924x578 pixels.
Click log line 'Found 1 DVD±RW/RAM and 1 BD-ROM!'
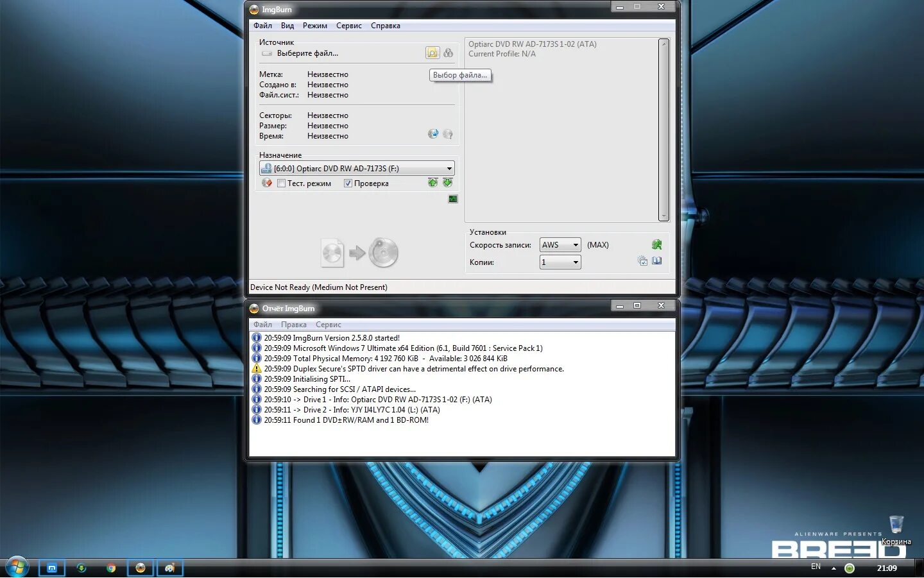pyautogui.click(x=346, y=420)
